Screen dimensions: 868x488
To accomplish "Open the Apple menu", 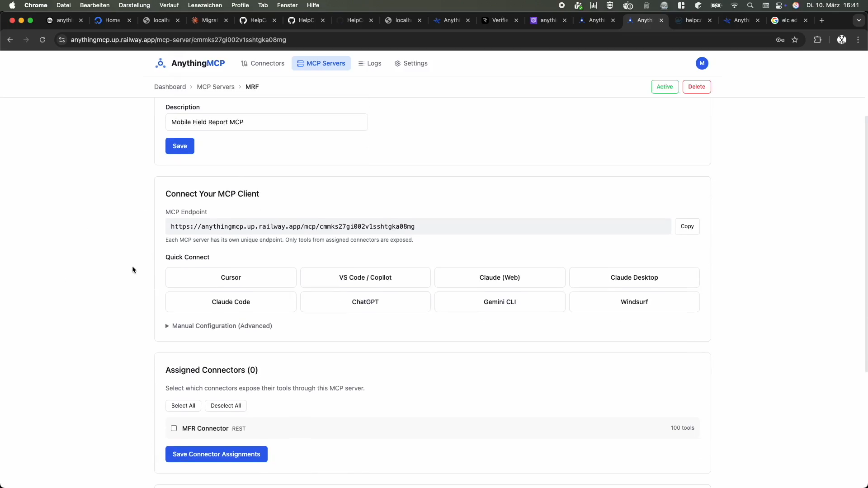I will 12,5.
